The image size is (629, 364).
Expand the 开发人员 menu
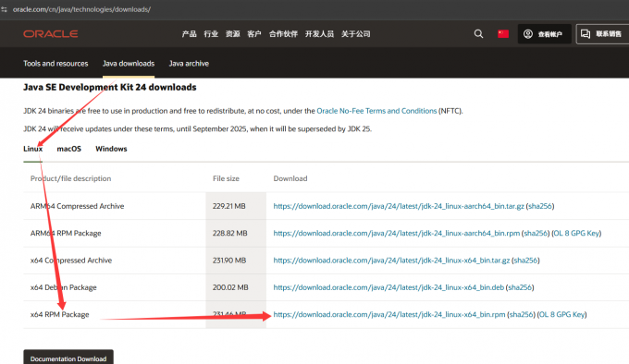coord(319,34)
